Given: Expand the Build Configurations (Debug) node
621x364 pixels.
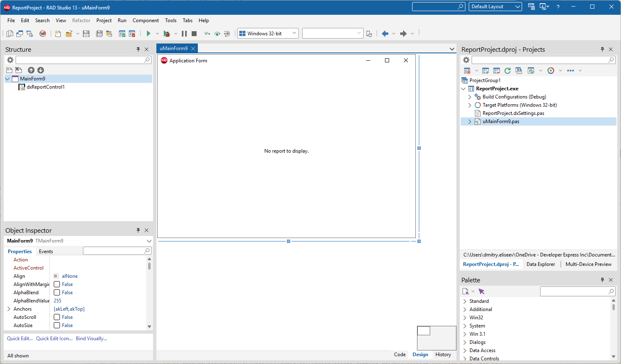Looking at the screenshot, I should click(470, 97).
